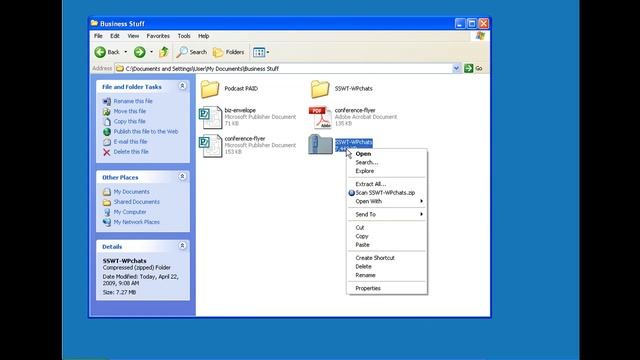Image resolution: width=640 pixels, height=360 pixels.
Task: Click the Business Stuff title bar folder icon
Action: 94,23
